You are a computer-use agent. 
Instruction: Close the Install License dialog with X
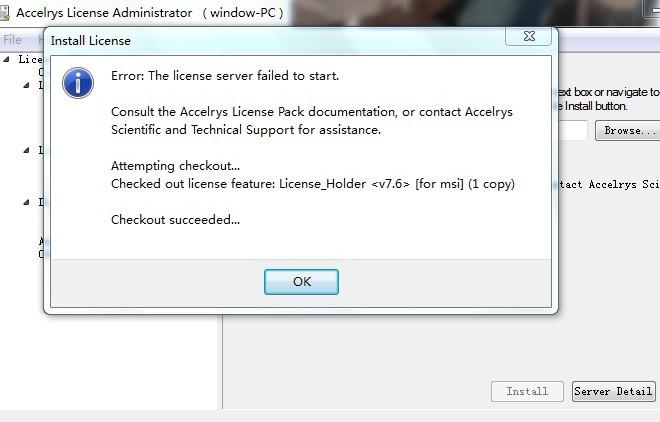[529, 37]
